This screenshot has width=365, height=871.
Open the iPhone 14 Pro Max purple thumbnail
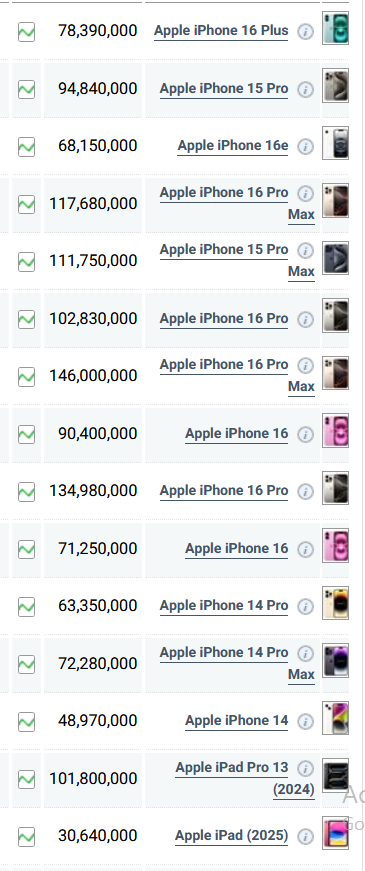tap(336, 660)
